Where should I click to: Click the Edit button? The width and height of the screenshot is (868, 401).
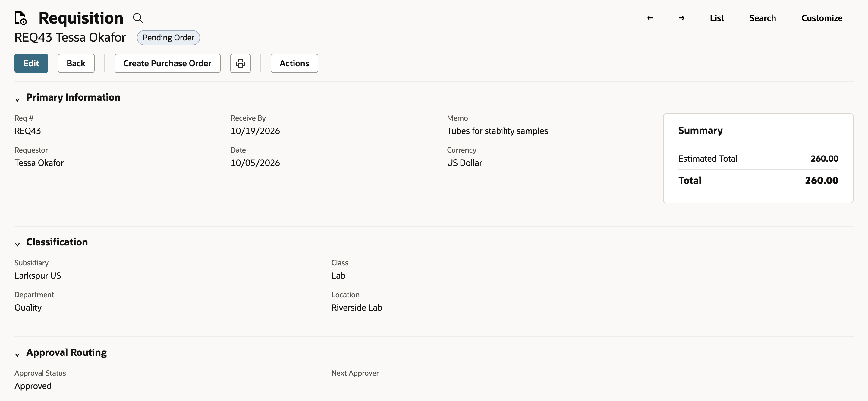31,63
